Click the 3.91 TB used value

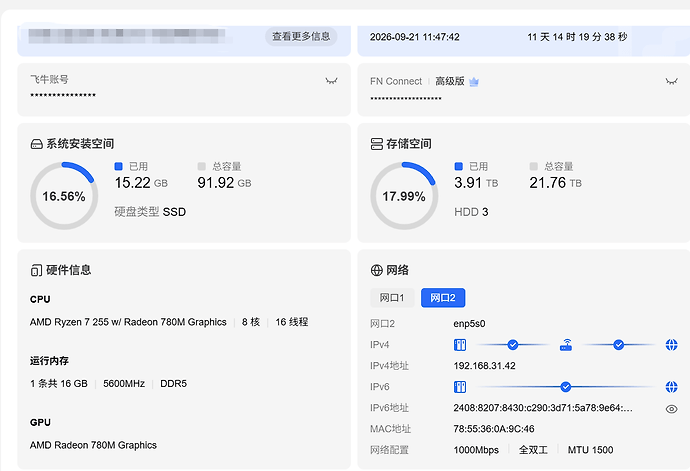(476, 183)
